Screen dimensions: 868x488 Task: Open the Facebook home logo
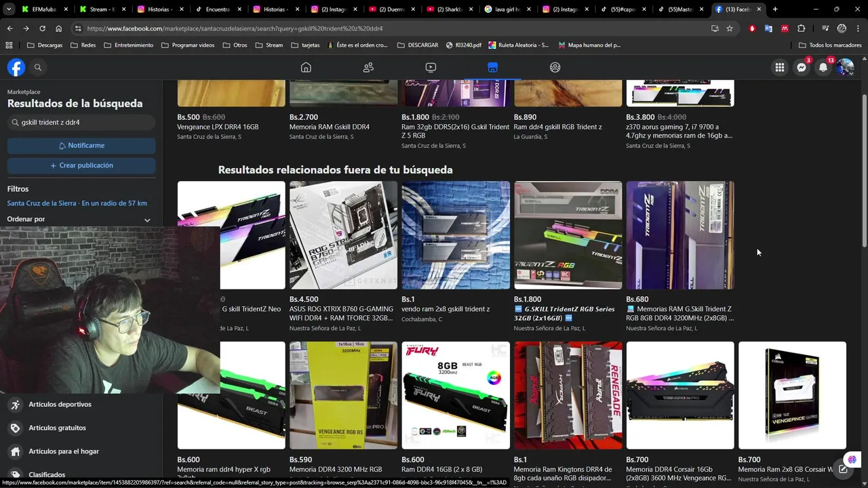click(16, 67)
